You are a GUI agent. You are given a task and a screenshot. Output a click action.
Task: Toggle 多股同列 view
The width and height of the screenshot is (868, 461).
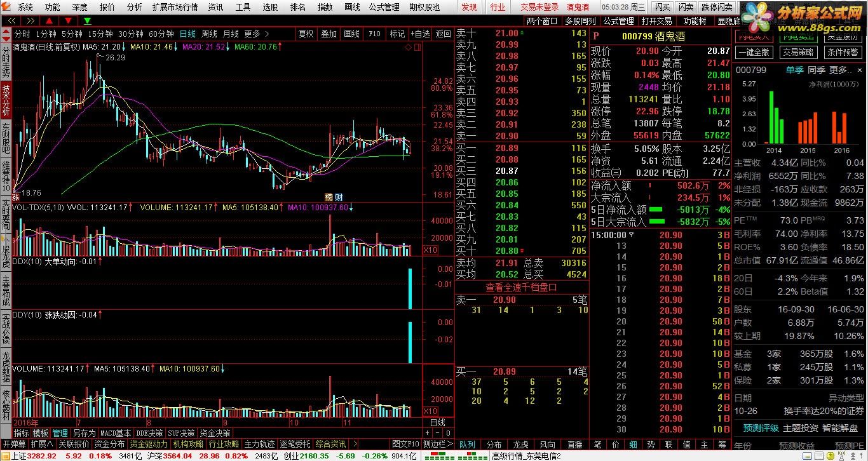[580, 21]
